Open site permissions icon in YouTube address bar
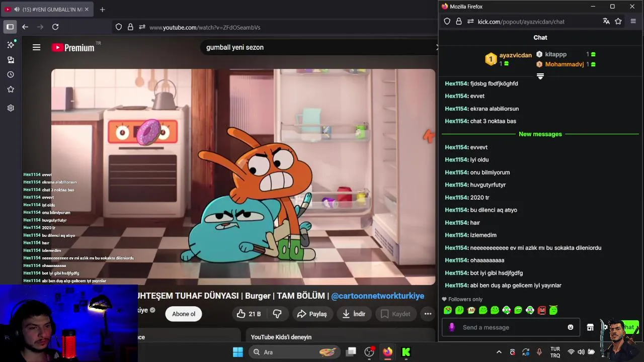This screenshot has height=362, width=644. click(142, 27)
